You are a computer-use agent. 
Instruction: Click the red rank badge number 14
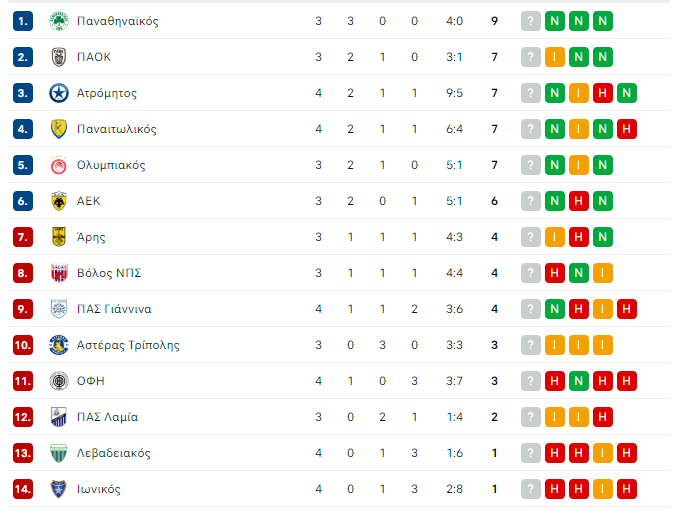pos(23,489)
